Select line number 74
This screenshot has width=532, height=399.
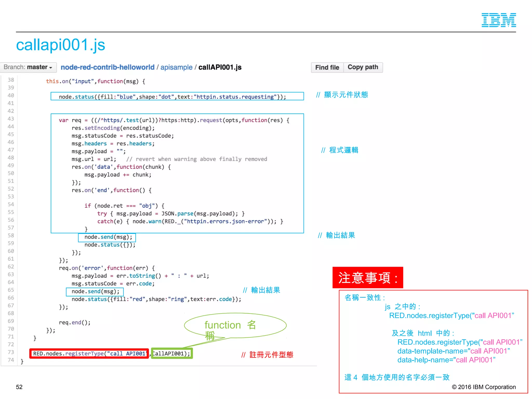(11, 360)
